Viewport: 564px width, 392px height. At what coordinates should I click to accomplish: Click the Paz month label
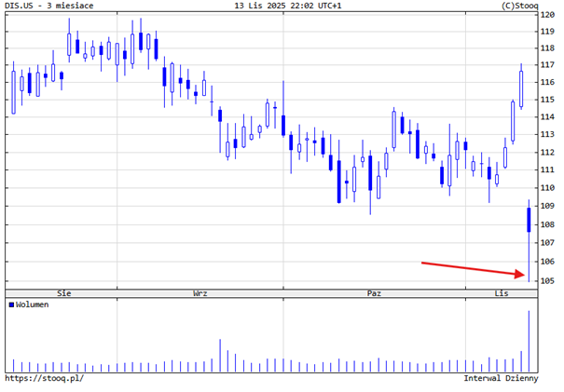tap(375, 293)
